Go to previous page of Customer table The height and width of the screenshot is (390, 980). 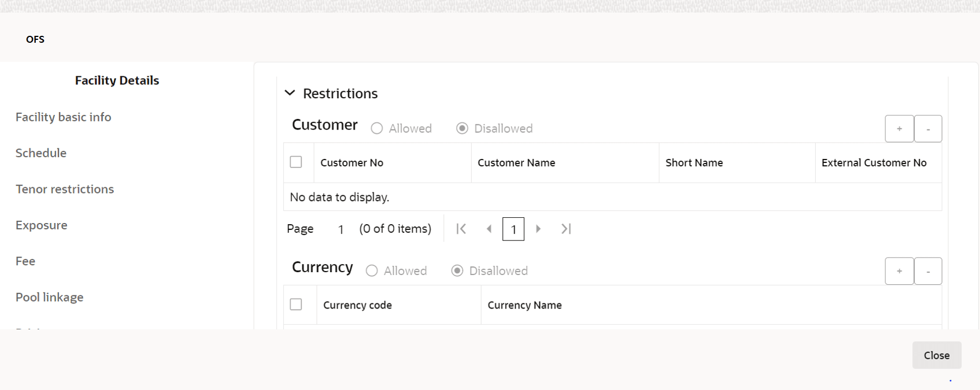tap(489, 229)
